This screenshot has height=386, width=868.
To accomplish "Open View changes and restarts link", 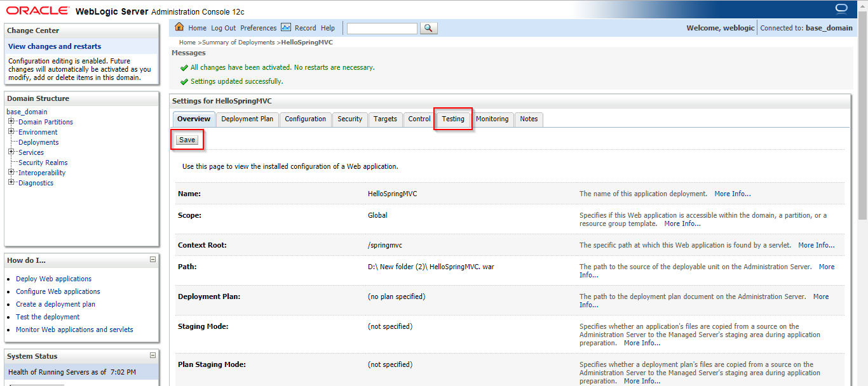I will click(x=55, y=46).
